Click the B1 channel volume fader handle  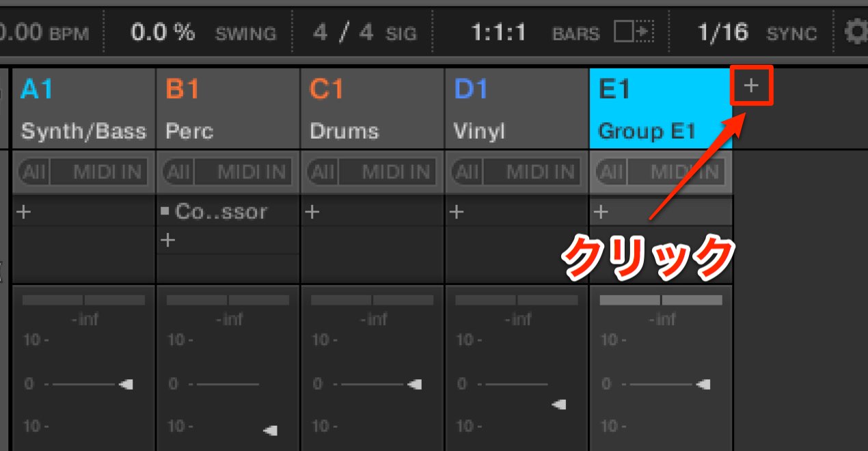point(270,430)
